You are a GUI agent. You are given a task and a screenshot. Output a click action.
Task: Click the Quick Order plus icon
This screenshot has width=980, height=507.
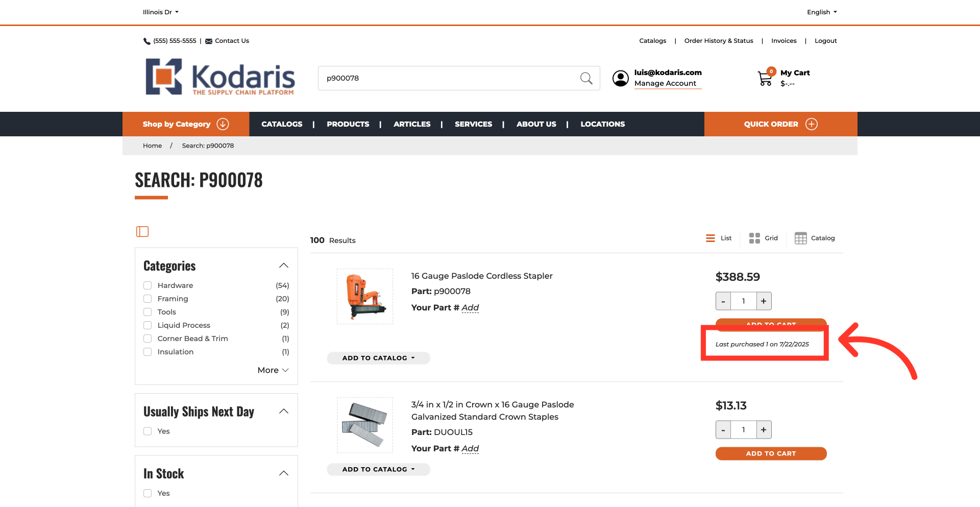coord(812,124)
